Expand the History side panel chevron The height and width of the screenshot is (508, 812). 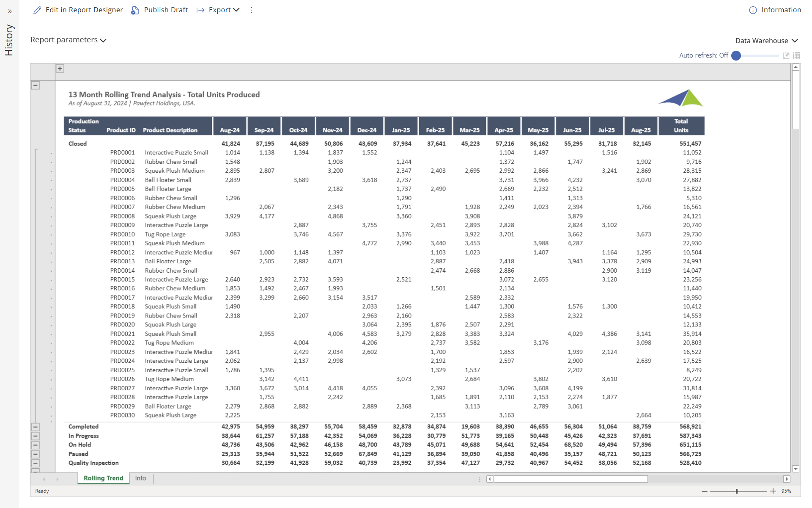(10, 11)
